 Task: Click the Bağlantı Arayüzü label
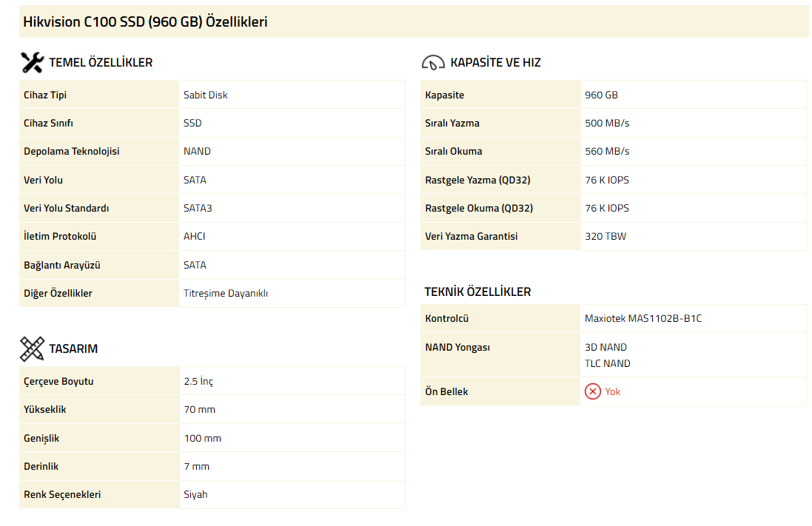coord(62,265)
